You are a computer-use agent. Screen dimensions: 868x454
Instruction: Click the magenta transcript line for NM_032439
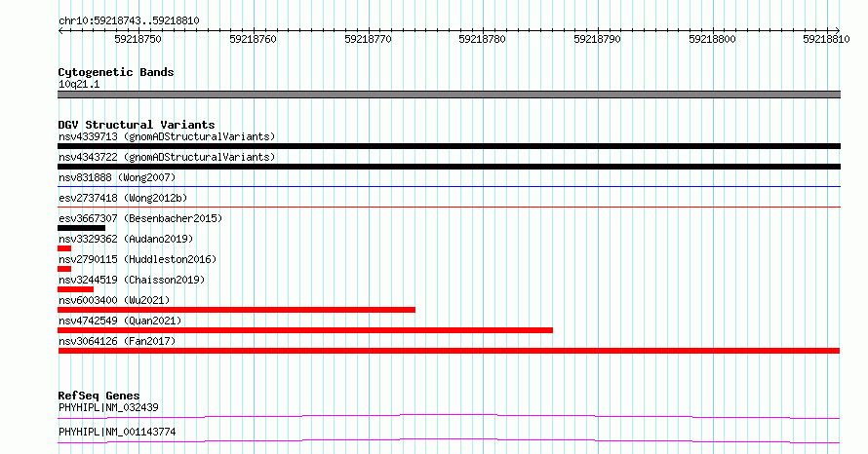pyautogui.click(x=449, y=416)
